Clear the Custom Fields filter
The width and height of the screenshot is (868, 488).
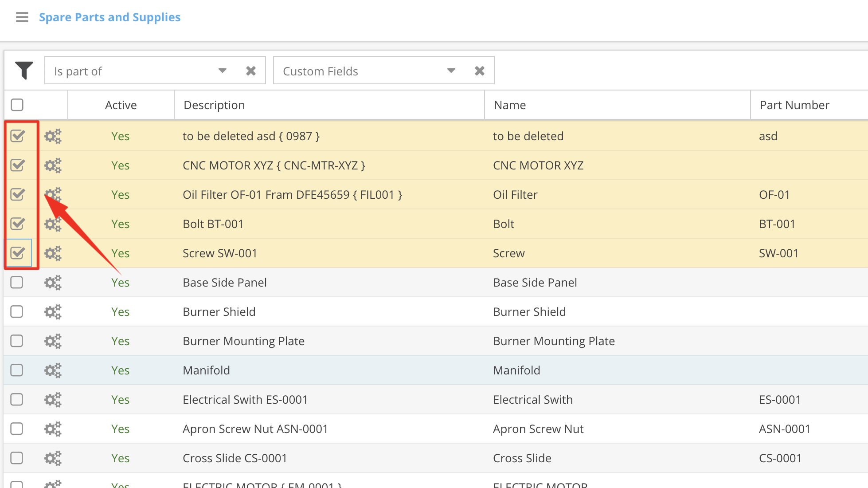point(480,71)
